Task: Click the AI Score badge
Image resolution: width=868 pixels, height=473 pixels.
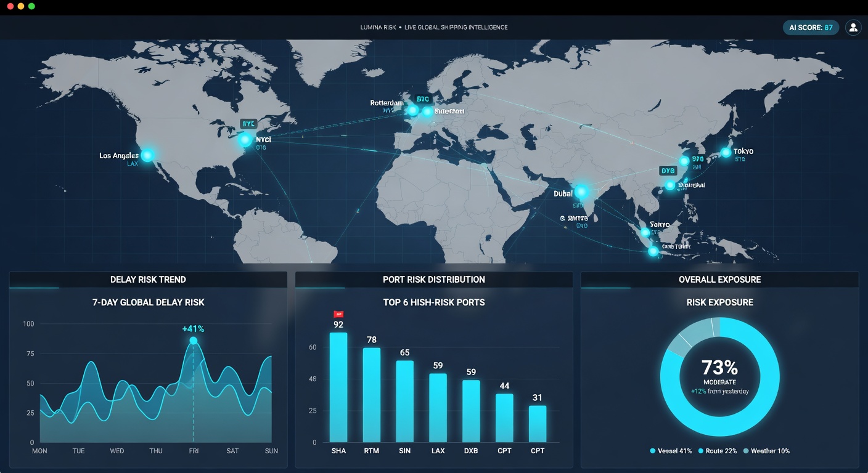Action: pos(811,27)
